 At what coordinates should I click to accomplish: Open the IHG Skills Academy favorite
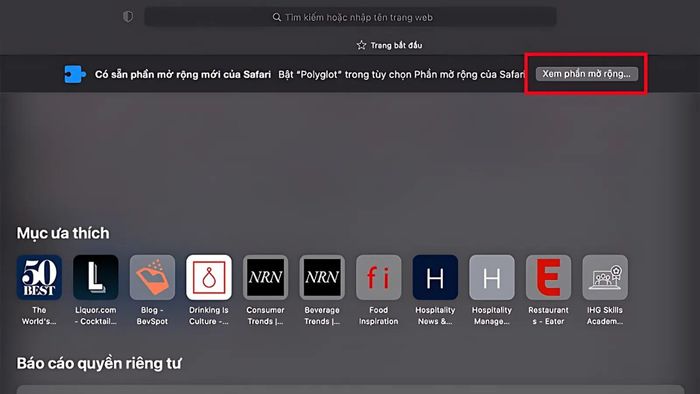(x=605, y=277)
